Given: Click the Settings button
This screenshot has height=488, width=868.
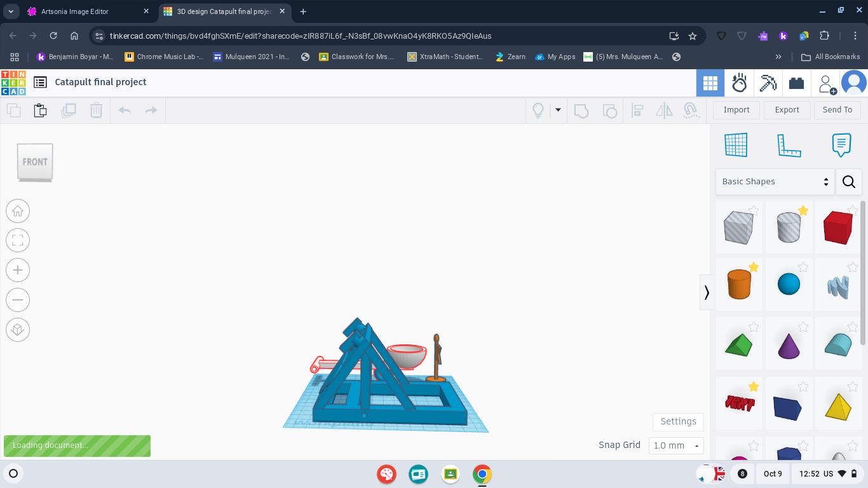Looking at the screenshot, I should [x=678, y=421].
